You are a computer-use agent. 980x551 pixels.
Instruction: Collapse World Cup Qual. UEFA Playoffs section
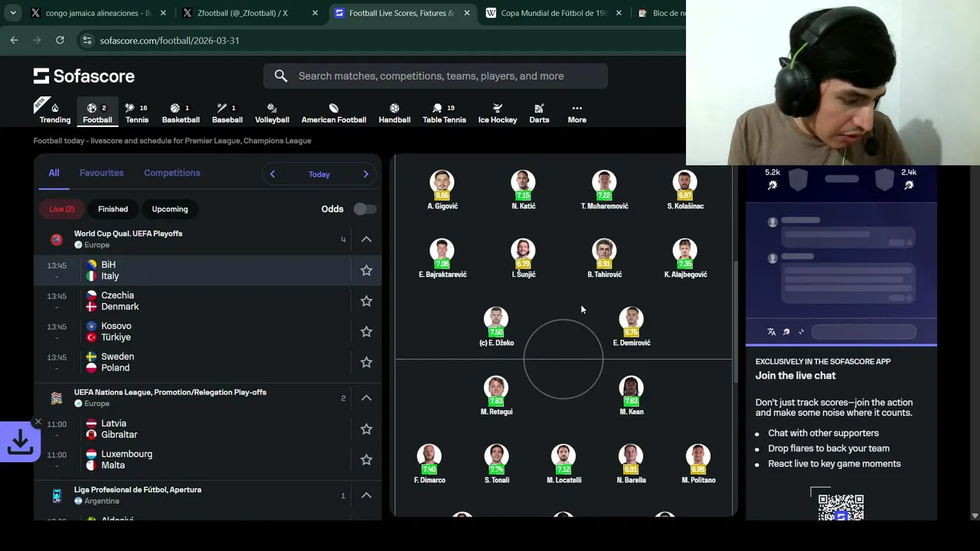click(366, 239)
